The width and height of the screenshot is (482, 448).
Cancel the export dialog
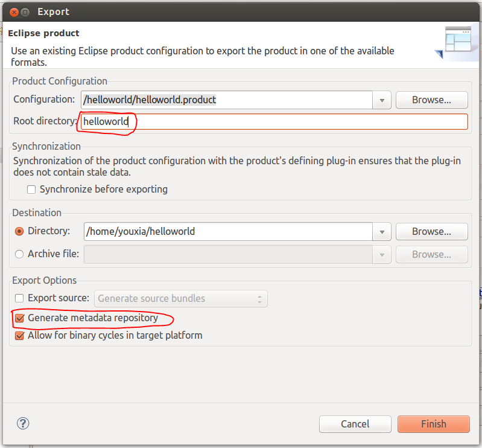click(x=355, y=424)
